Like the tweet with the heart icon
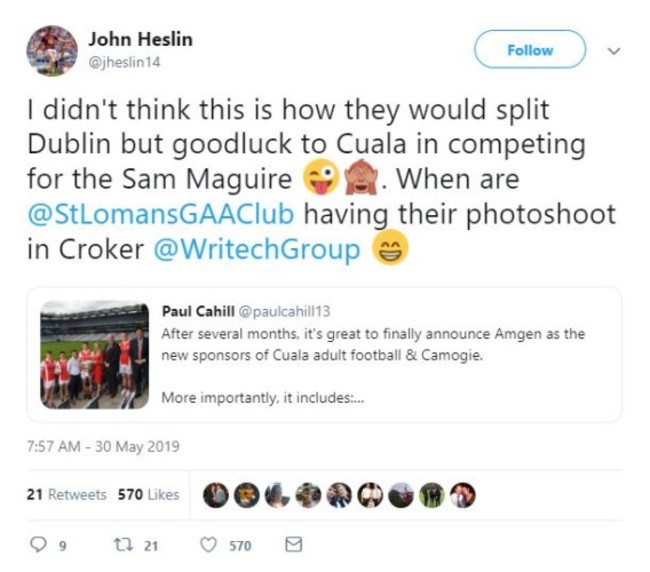The image size is (650, 572). pos(208,545)
